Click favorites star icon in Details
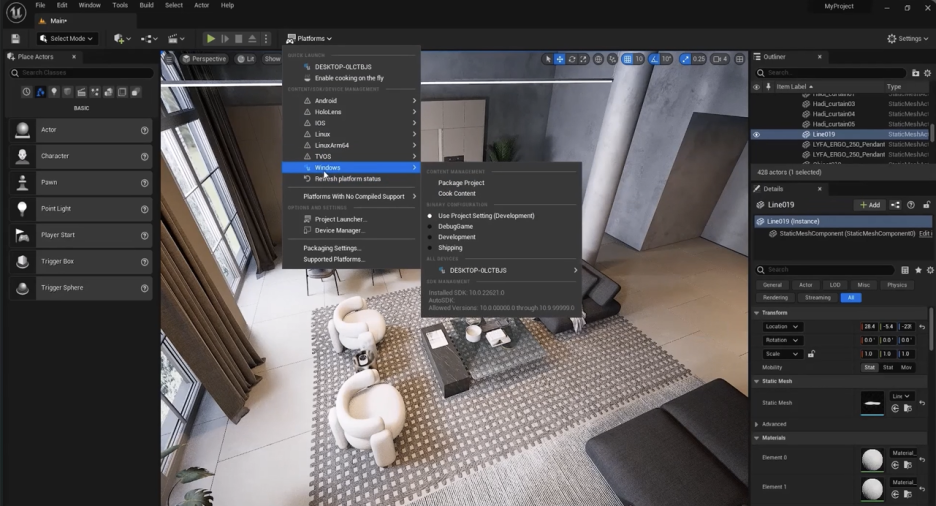 [x=918, y=270]
